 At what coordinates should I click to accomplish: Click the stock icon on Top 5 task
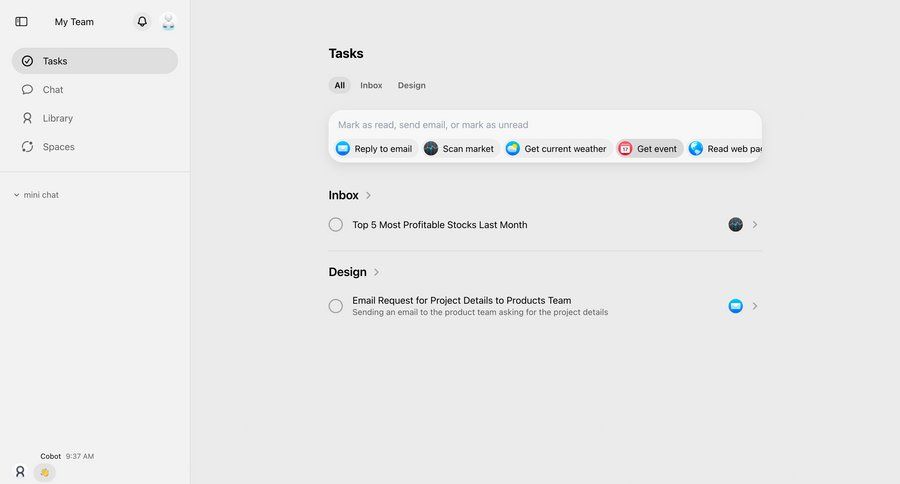(736, 225)
